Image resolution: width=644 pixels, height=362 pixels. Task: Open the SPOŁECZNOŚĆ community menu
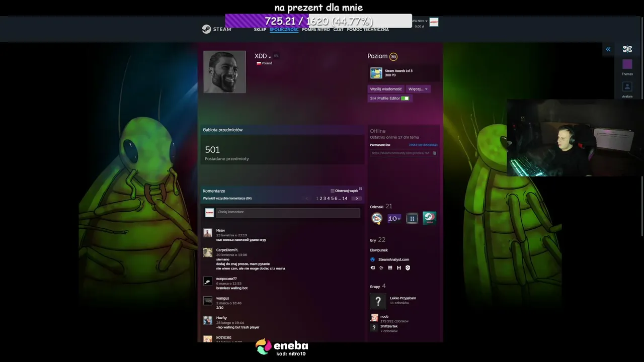click(284, 30)
